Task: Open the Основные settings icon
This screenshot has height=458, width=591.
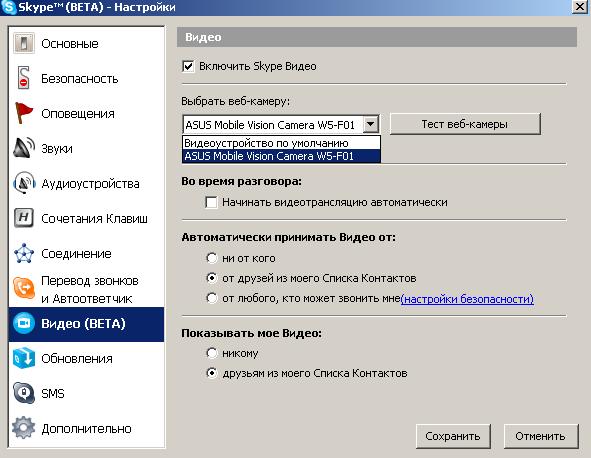Action: click(x=24, y=43)
